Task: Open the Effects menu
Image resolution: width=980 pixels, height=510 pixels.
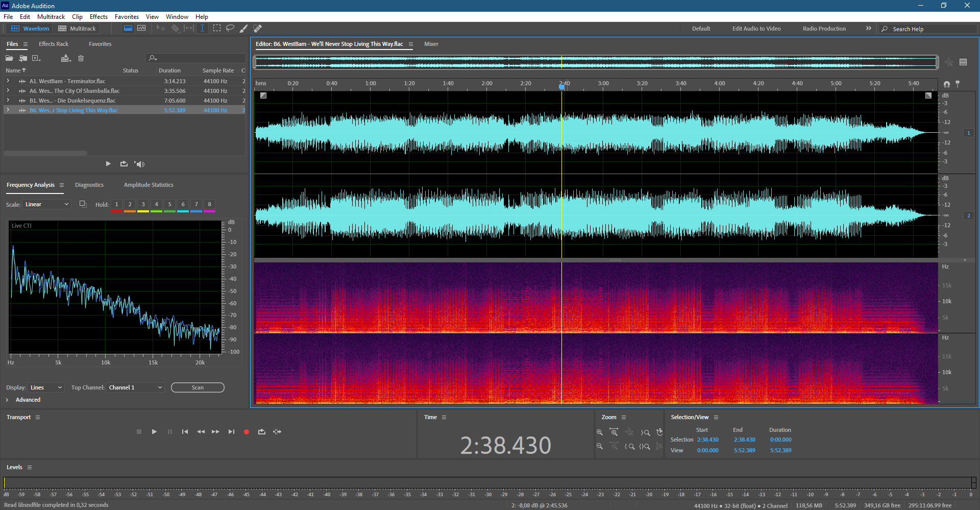Action: (x=99, y=16)
